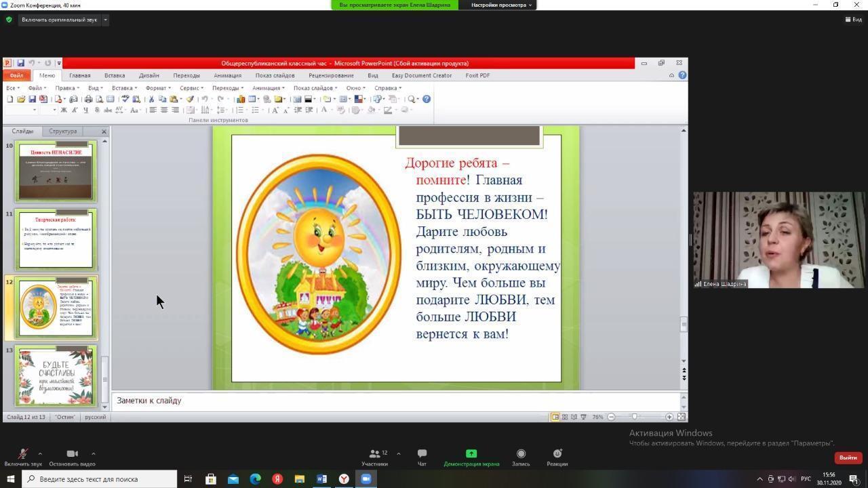Click the zoom slider in PowerPoint status bar

(635, 417)
